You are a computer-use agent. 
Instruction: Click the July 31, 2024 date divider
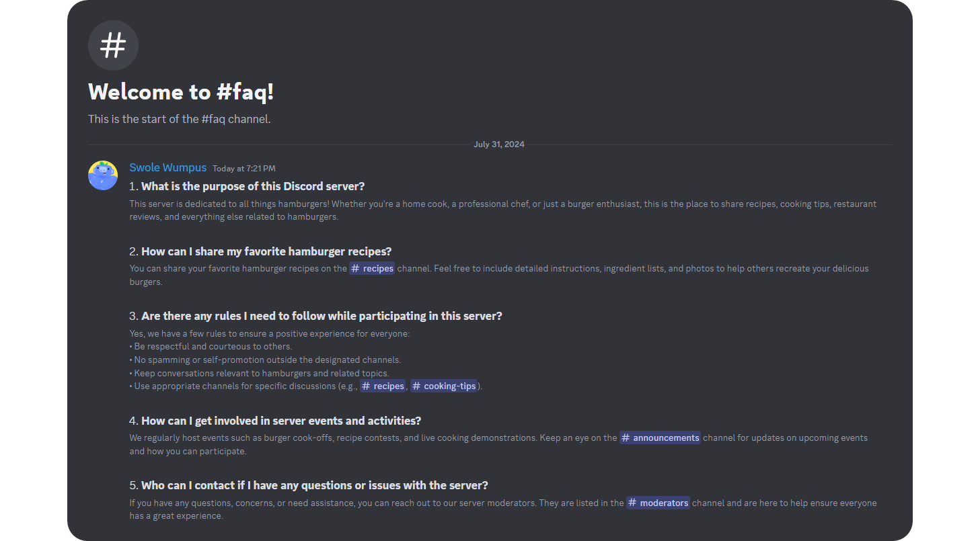click(498, 144)
